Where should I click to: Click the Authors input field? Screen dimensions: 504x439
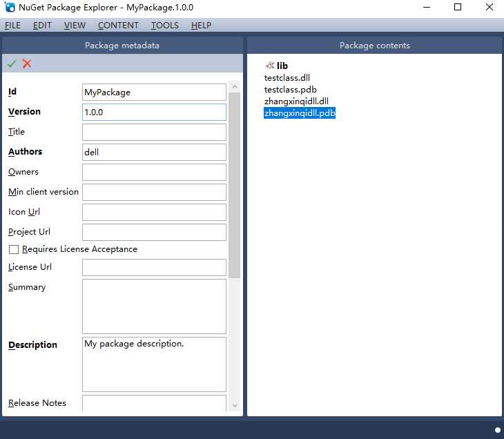point(154,152)
